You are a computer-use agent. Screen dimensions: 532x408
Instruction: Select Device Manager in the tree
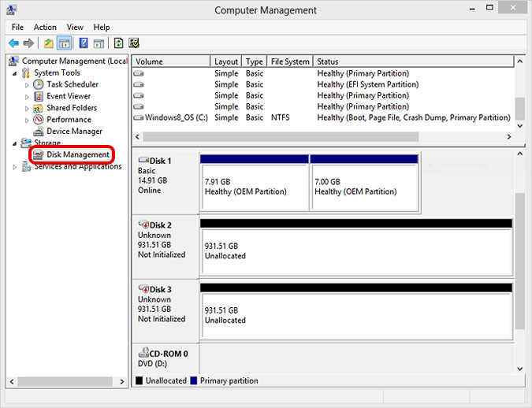click(74, 132)
